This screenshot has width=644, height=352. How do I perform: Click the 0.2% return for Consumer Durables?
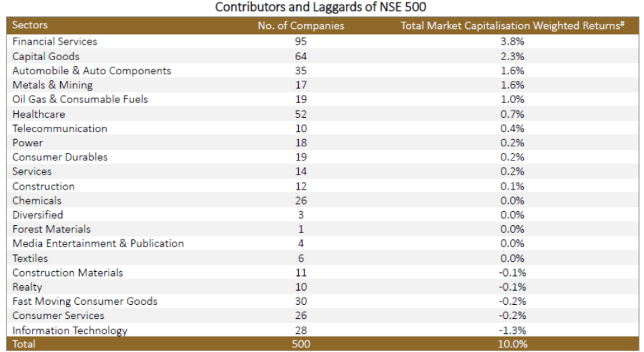(512, 157)
